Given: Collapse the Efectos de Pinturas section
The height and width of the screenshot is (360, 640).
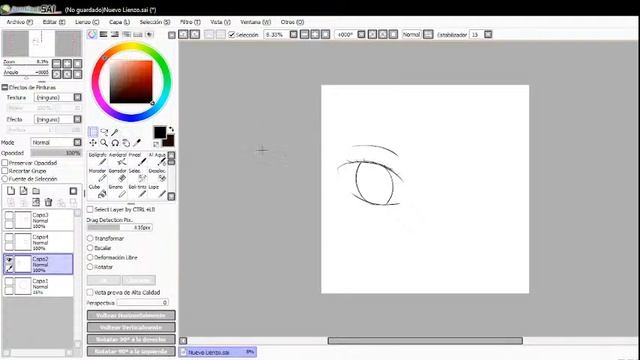Looking at the screenshot, I should click(5, 87).
